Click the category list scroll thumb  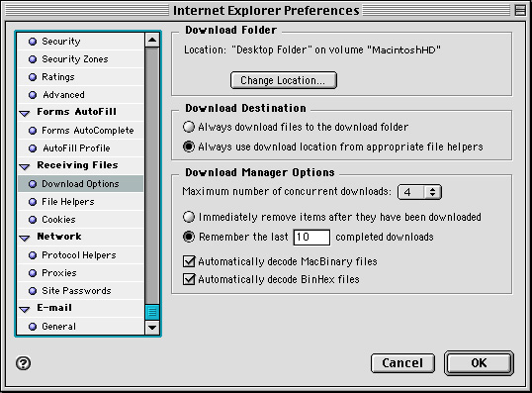pos(152,312)
